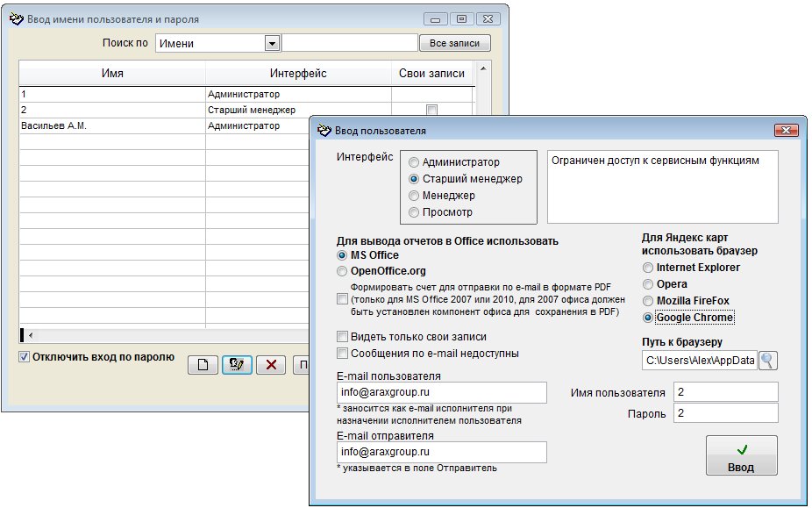Click the partially hidden П button in users window
This screenshot has width=812, height=508.
tap(301, 365)
